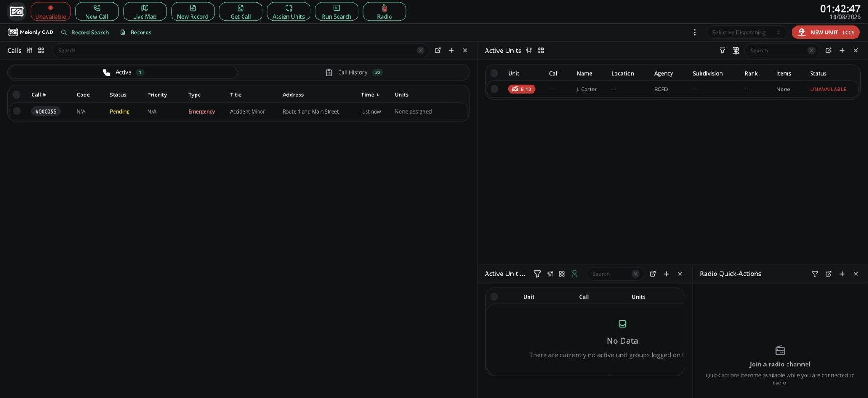The width and height of the screenshot is (868, 398).
Task: Click the green person icon in Active Unit Groups
Action: point(574,274)
